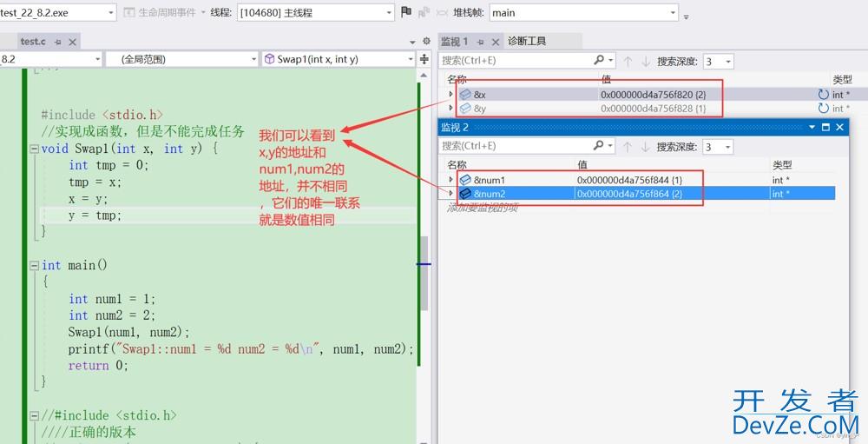868x444 pixels.
Task: Click the code line y = tmp;
Action: click(x=95, y=215)
